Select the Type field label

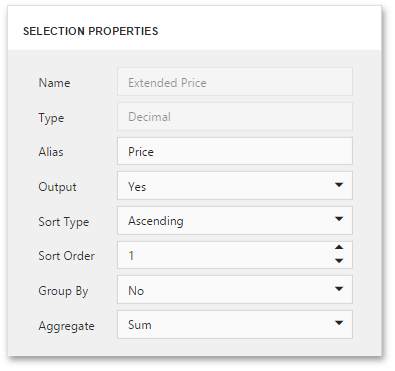pyautogui.click(x=51, y=118)
